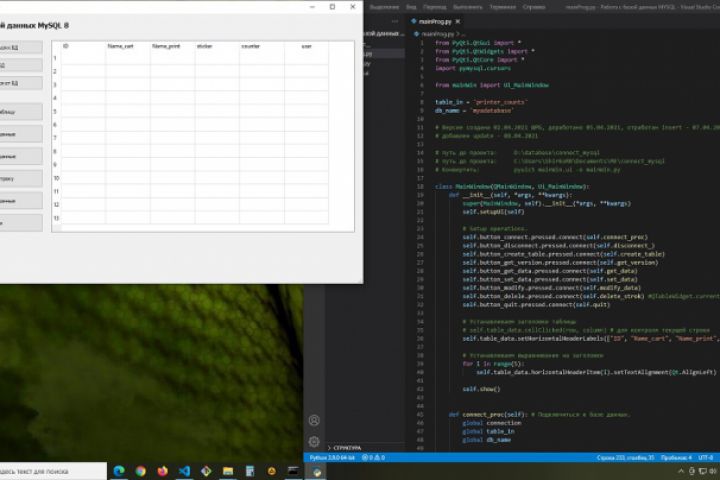The width and height of the screenshot is (720, 480).
Task: Open explorer panel more actions ellipsis
Action: [395, 21]
